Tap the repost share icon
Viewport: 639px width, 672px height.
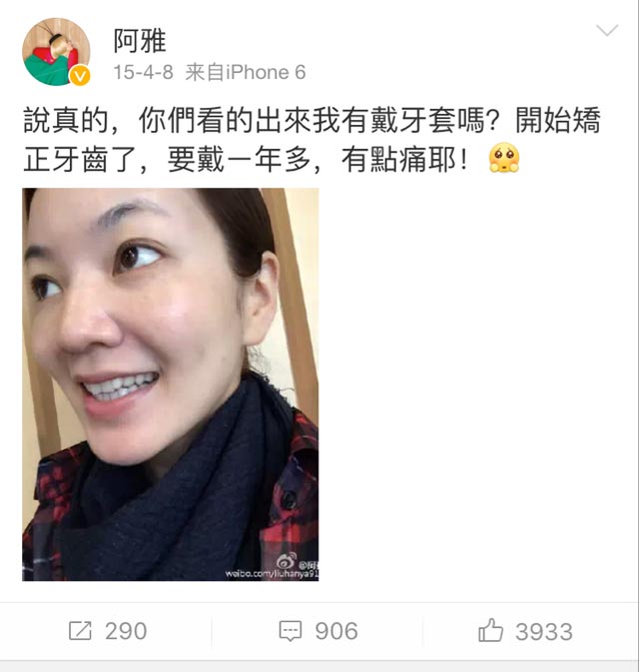click(81, 631)
